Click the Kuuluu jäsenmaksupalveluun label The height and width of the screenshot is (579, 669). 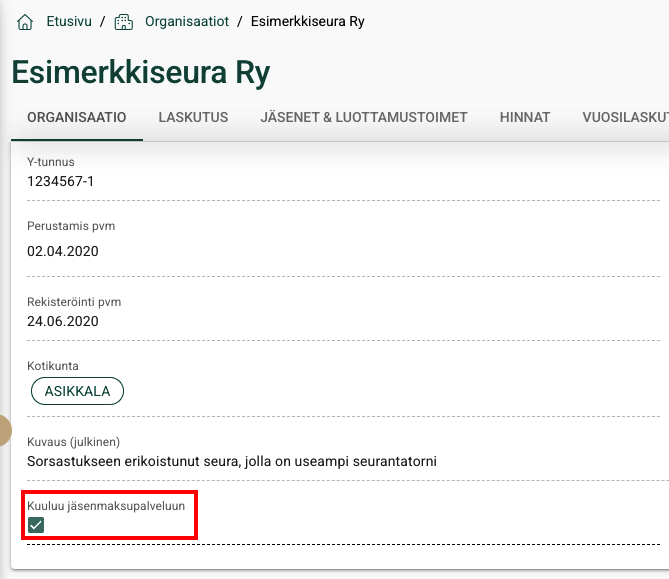coord(106,506)
